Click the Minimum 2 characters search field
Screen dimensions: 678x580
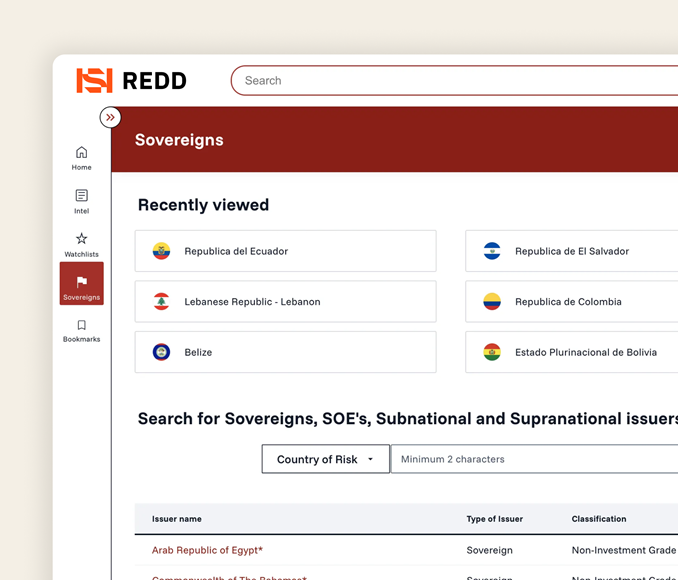pyautogui.click(x=534, y=459)
